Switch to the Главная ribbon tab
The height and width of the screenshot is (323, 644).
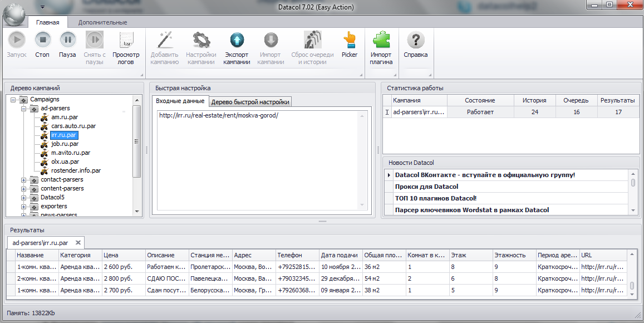[x=48, y=22]
